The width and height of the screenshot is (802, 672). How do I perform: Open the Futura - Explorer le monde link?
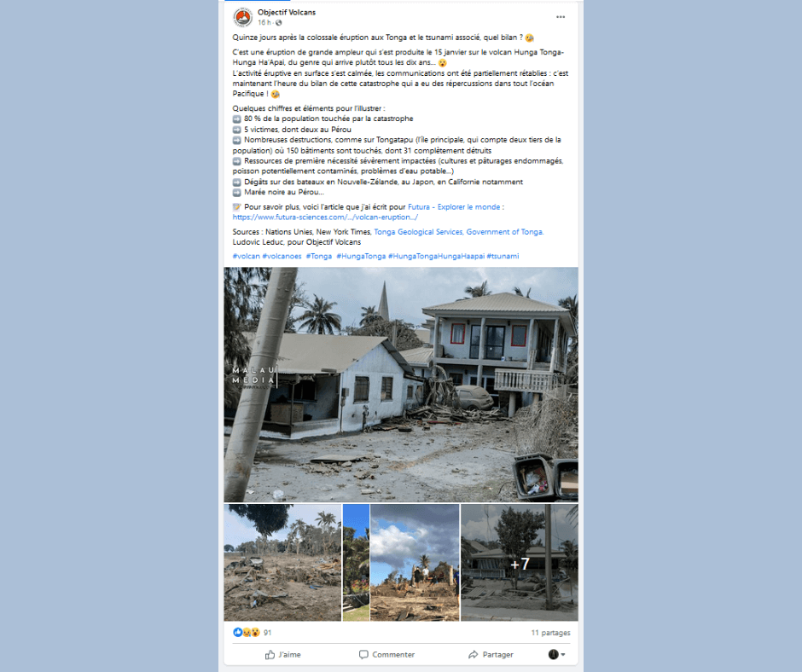(454, 206)
